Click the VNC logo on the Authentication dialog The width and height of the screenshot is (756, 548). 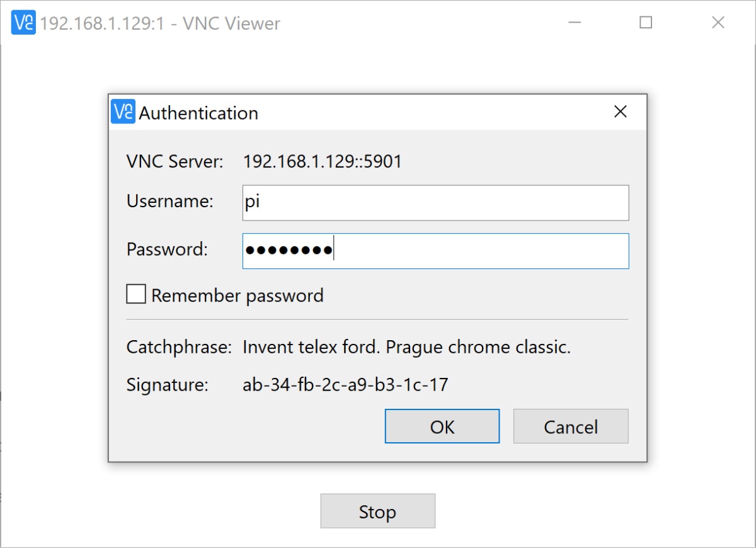121,112
